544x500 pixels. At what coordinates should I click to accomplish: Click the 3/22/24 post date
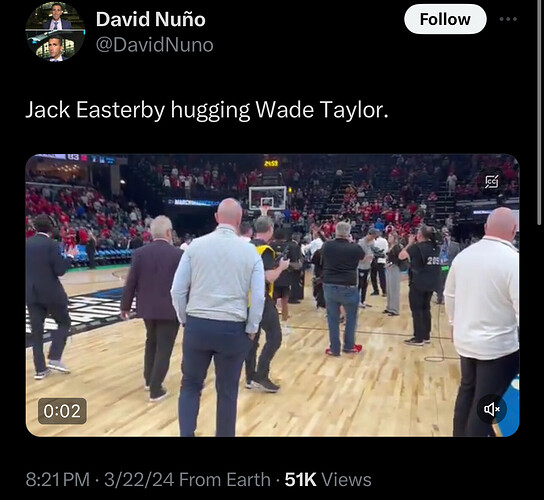pos(139,480)
